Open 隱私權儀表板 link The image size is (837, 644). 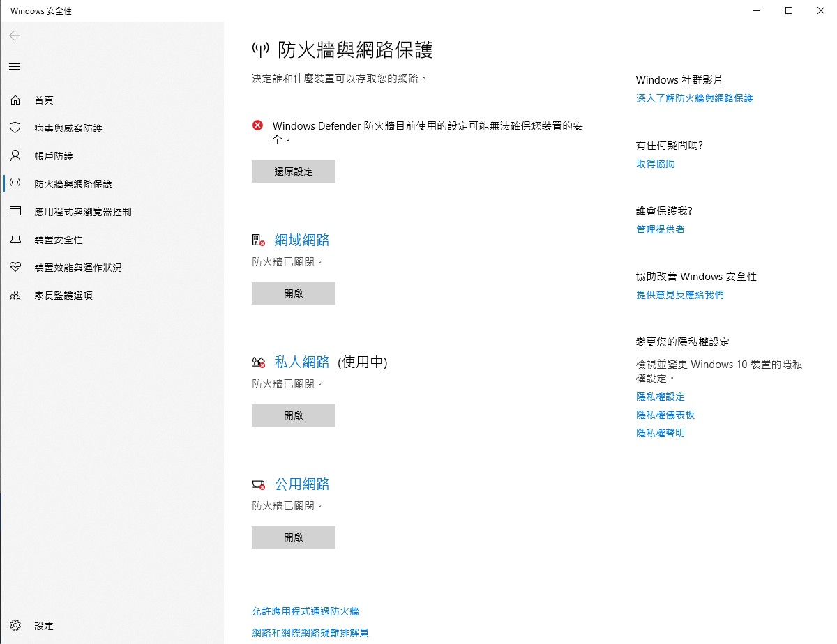pos(665,415)
